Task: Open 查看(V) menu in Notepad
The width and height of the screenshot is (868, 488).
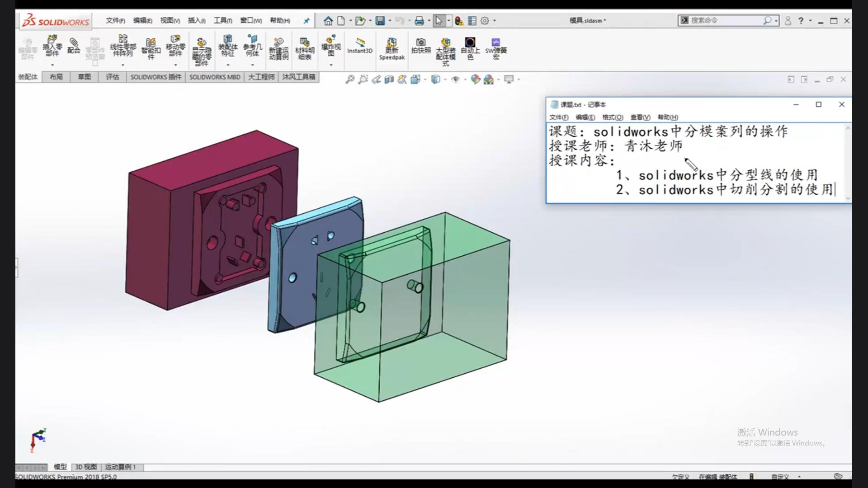Action: 640,117
